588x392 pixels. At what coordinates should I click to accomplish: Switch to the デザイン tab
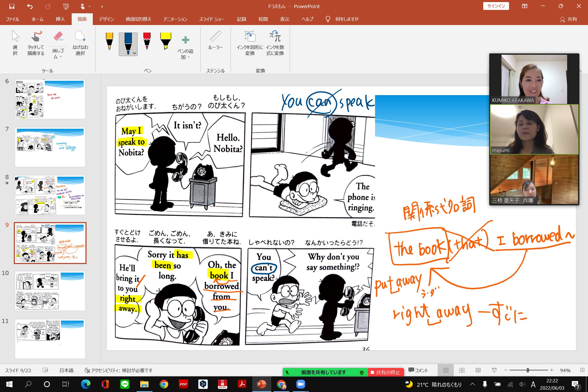point(106,19)
